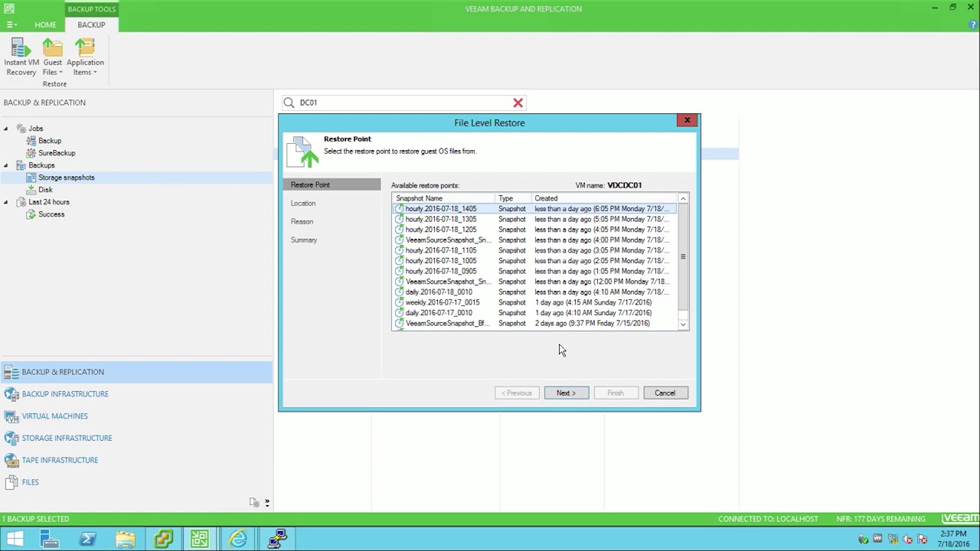The height and width of the screenshot is (551, 980).
Task: Select restore point hourly.2016-07-18_1105
Action: pos(534,250)
